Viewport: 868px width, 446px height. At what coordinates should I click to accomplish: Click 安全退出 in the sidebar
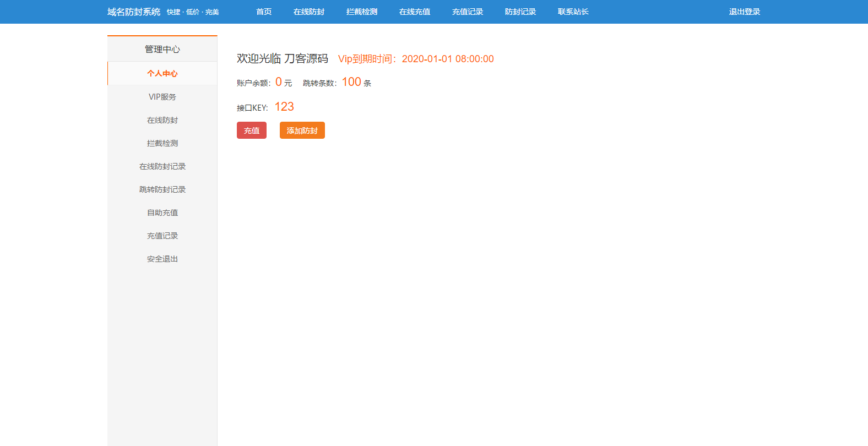[162, 259]
